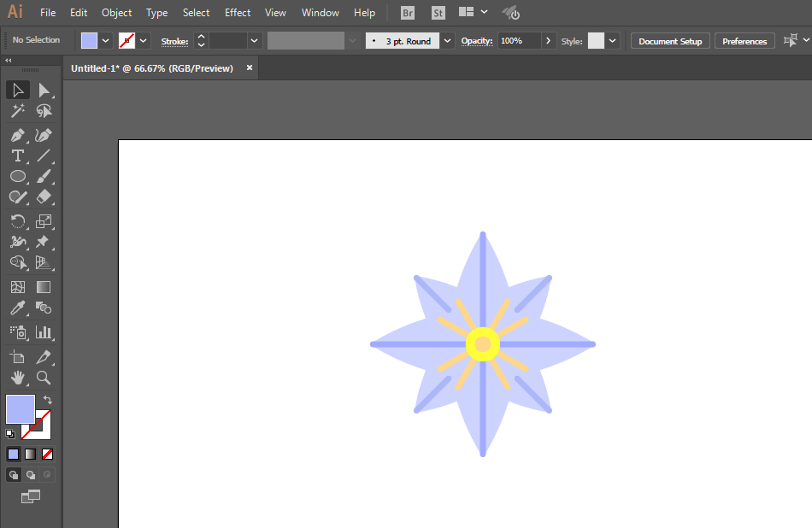The image size is (812, 528).
Task: Change the screen mode
Action: pyautogui.click(x=31, y=497)
